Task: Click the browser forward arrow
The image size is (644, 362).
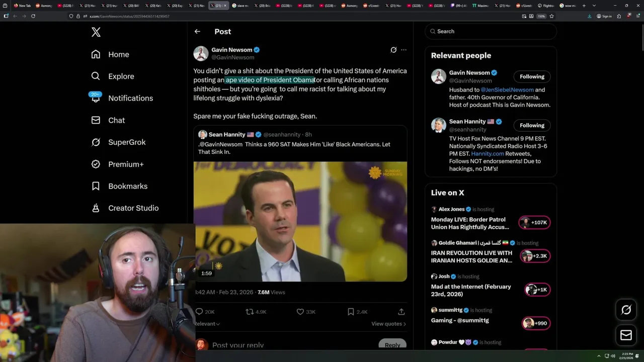Action: (x=24, y=16)
